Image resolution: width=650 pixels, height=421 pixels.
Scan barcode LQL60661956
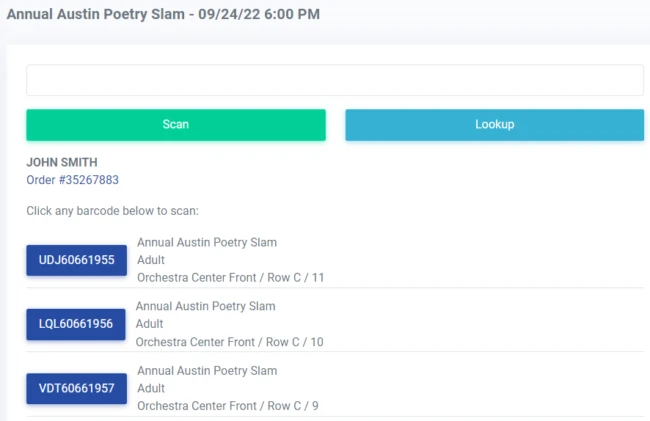click(x=76, y=324)
